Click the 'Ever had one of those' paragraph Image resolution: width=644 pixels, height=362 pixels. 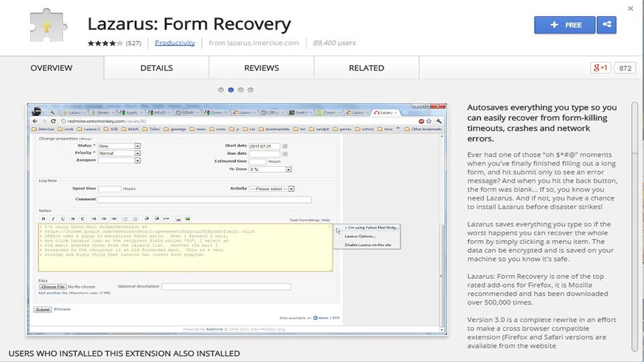pyautogui.click(x=542, y=180)
